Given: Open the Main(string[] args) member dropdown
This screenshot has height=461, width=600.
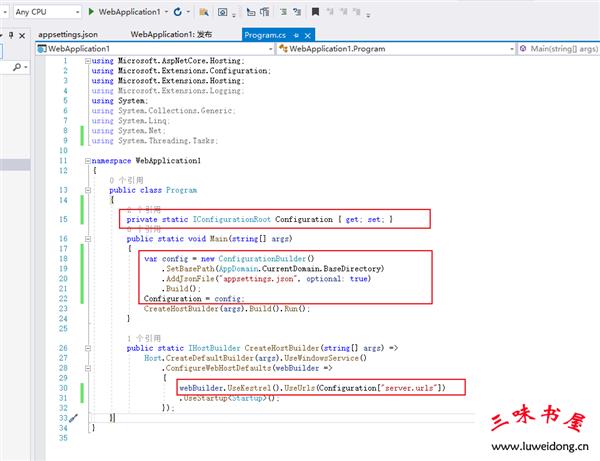Looking at the screenshot, I should 560,48.
